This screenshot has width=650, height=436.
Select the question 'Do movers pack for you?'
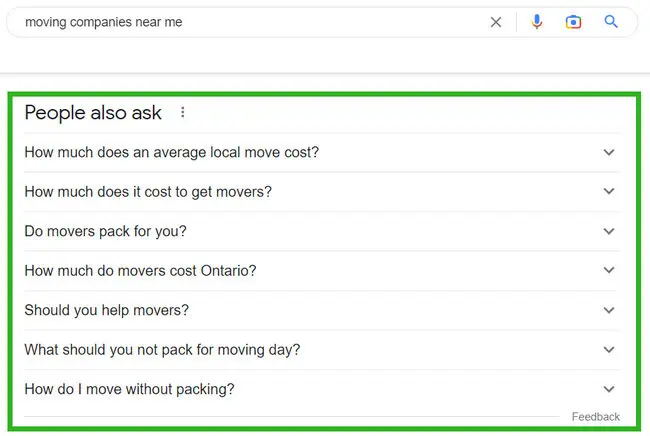tap(105, 231)
